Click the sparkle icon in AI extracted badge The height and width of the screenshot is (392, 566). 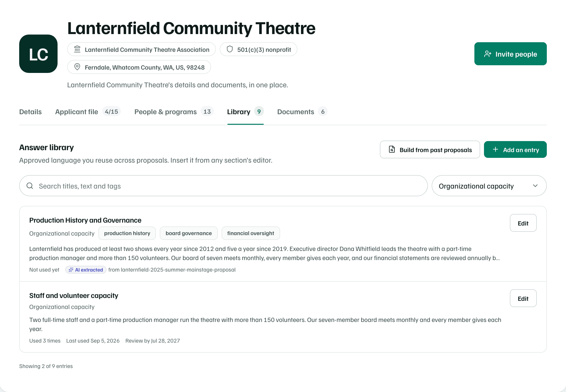pos(71,270)
